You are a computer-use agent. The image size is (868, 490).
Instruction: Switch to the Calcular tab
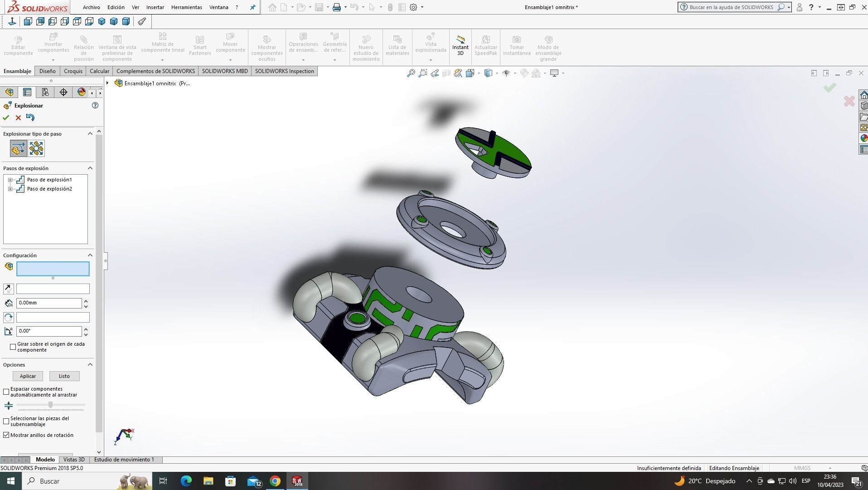pyautogui.click(x=99, y=71)
